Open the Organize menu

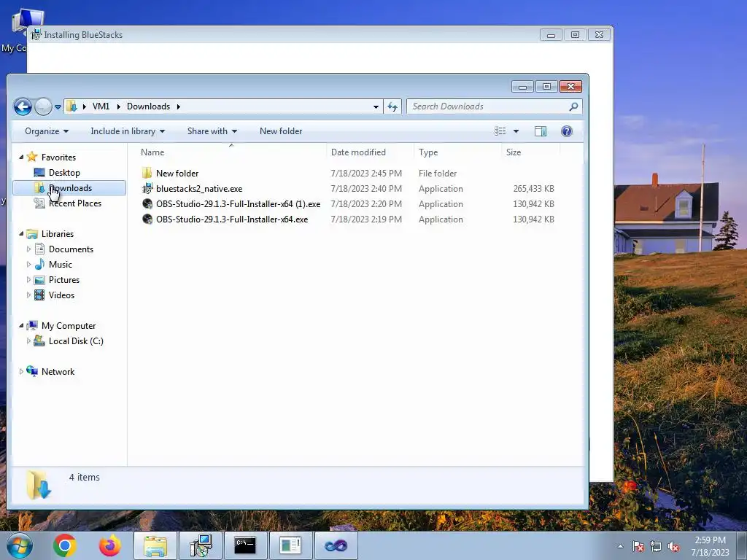[x=46, y=131]
